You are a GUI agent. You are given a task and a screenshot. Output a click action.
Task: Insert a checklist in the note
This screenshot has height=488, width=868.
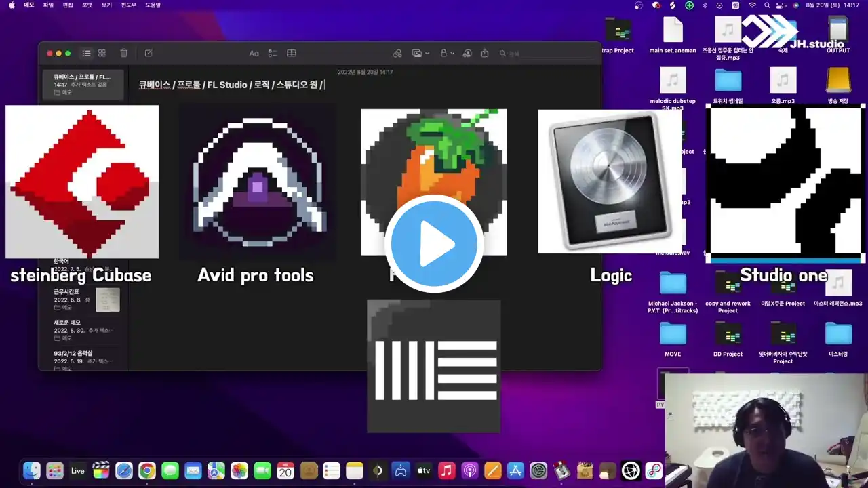pos(273,53)
